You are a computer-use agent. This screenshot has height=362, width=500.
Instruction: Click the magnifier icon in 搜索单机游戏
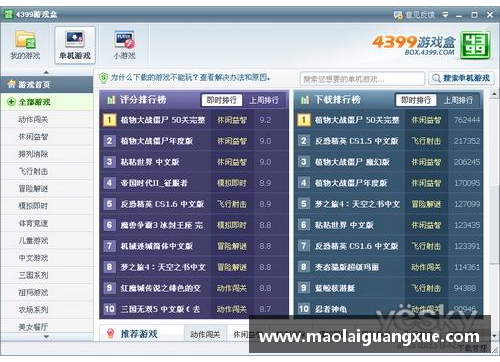(436, 78)
